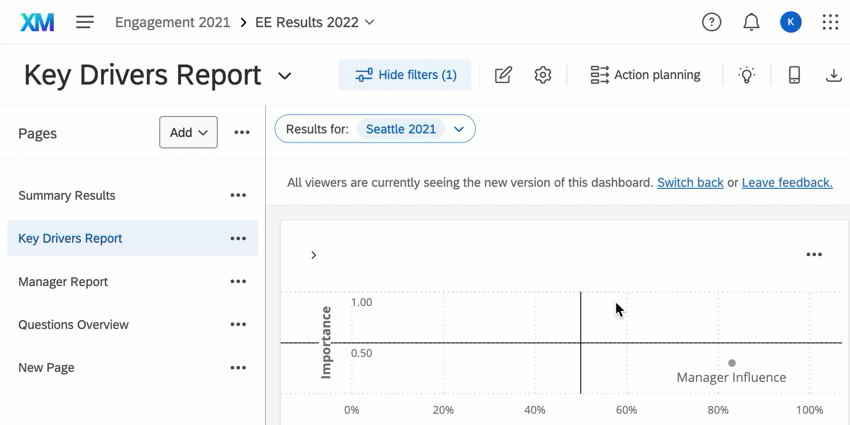The width and height of the screenshot is (850, 425).
Task: Click Hide filters (1) button
Action: pyautogui.click(x=405, y=75)
